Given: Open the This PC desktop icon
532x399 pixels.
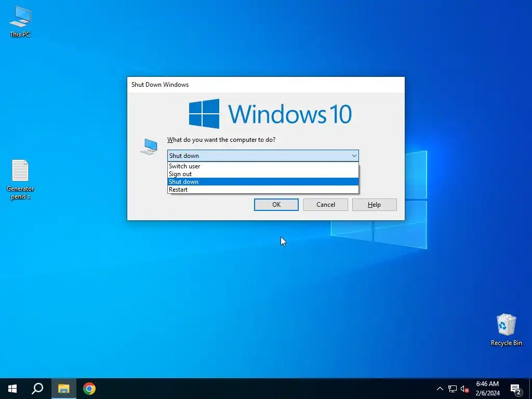Looking at the screenshot, I should [x=20, y=21].
